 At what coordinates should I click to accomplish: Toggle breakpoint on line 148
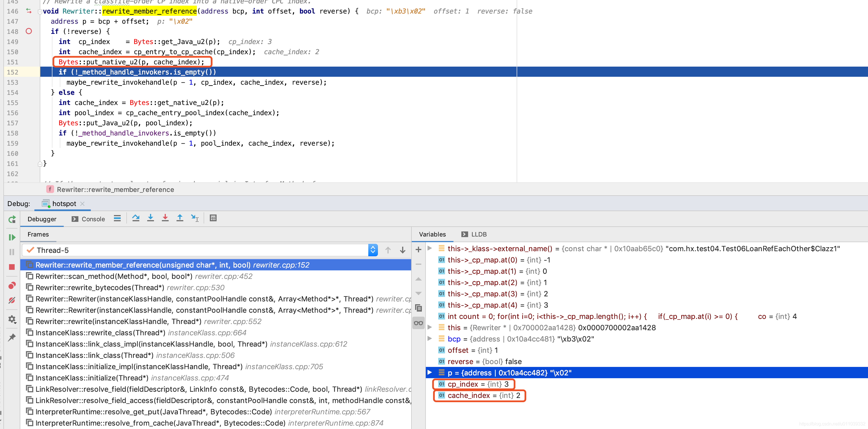point(29,31)
